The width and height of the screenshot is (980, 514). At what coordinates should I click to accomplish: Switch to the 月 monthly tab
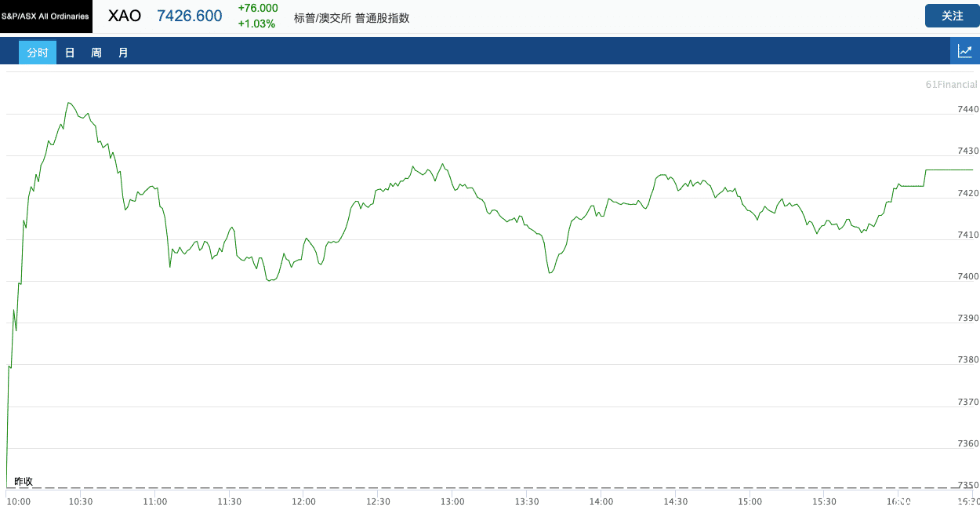(x=123, y=53)
